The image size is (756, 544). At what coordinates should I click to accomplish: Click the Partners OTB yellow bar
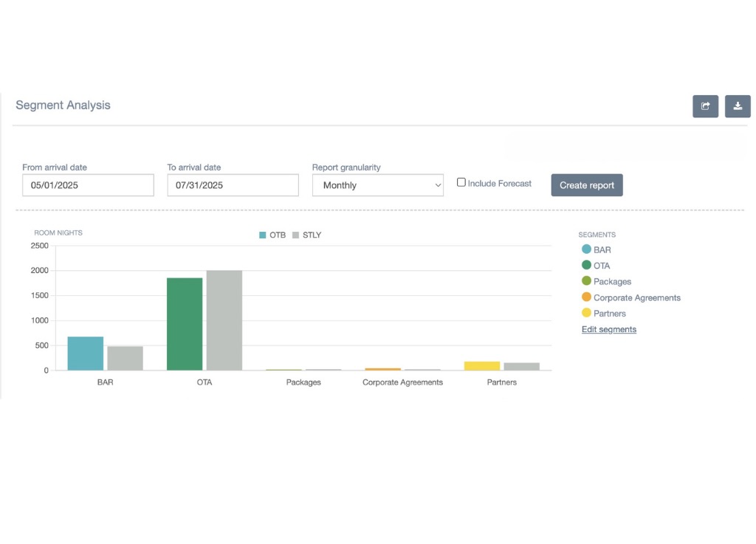click(x=482, y=366)
